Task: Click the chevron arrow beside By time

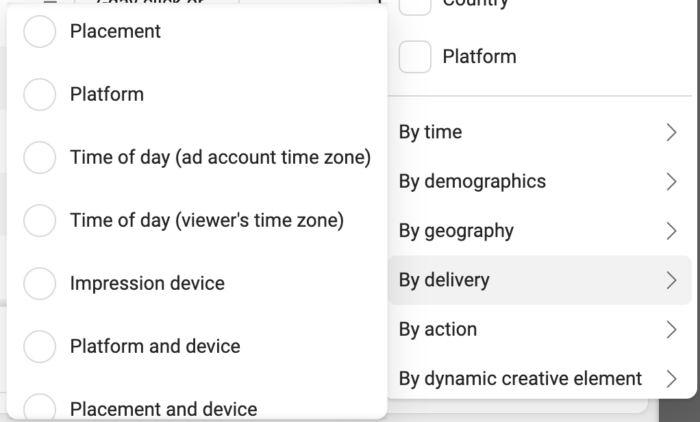Action: coord(671,132)
